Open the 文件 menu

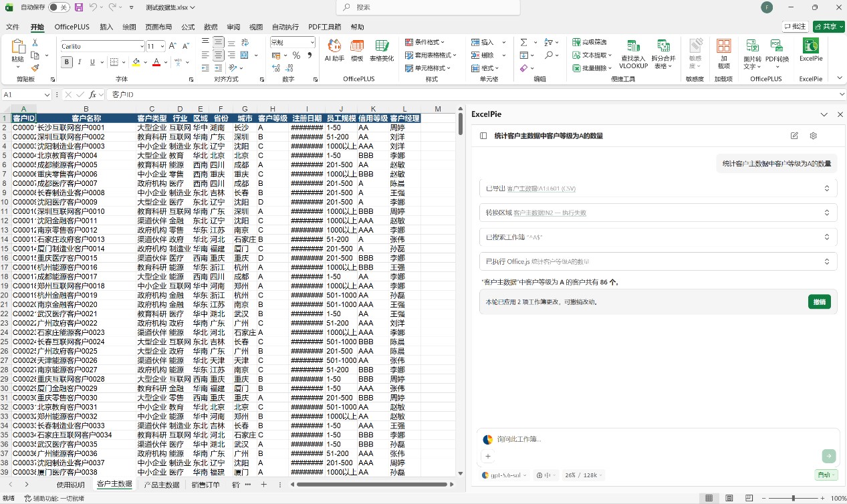(x=13, y=27)
